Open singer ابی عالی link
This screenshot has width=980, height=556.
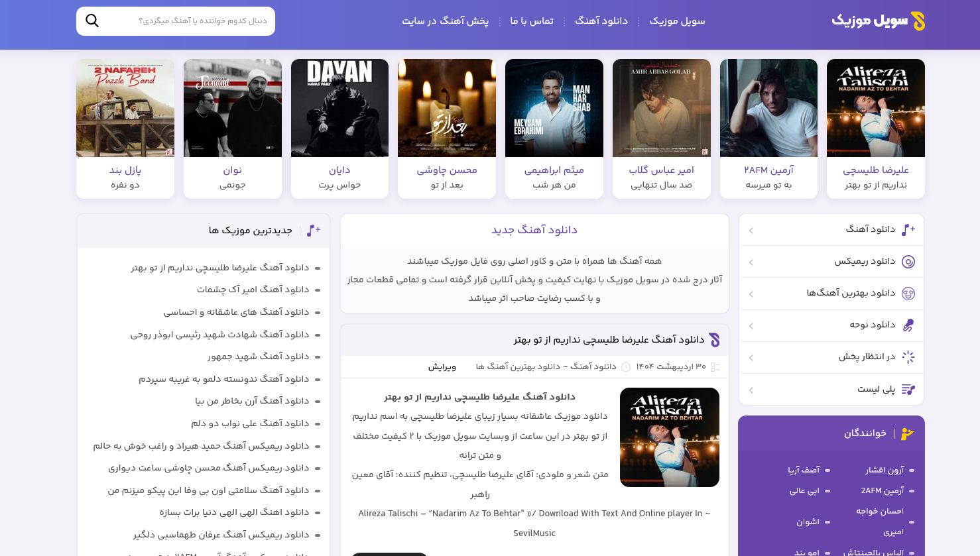(804, 490)
